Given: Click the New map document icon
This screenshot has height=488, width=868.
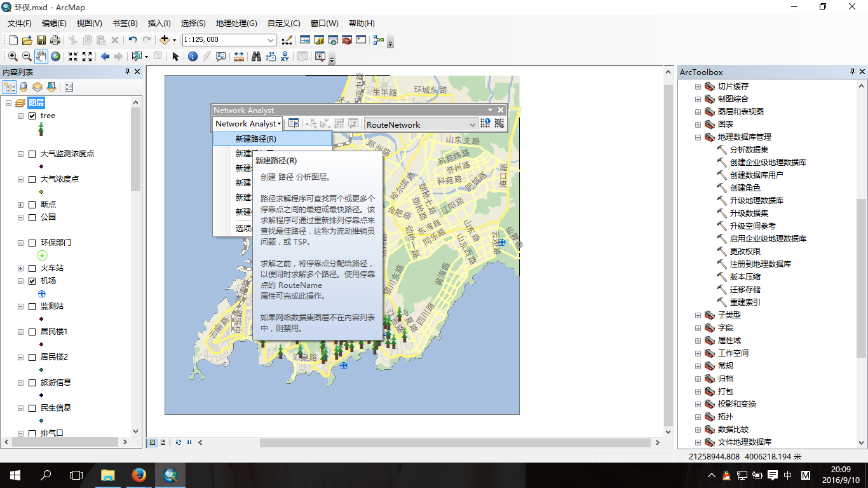Looking at the screenshot, I should click(13, 39).
